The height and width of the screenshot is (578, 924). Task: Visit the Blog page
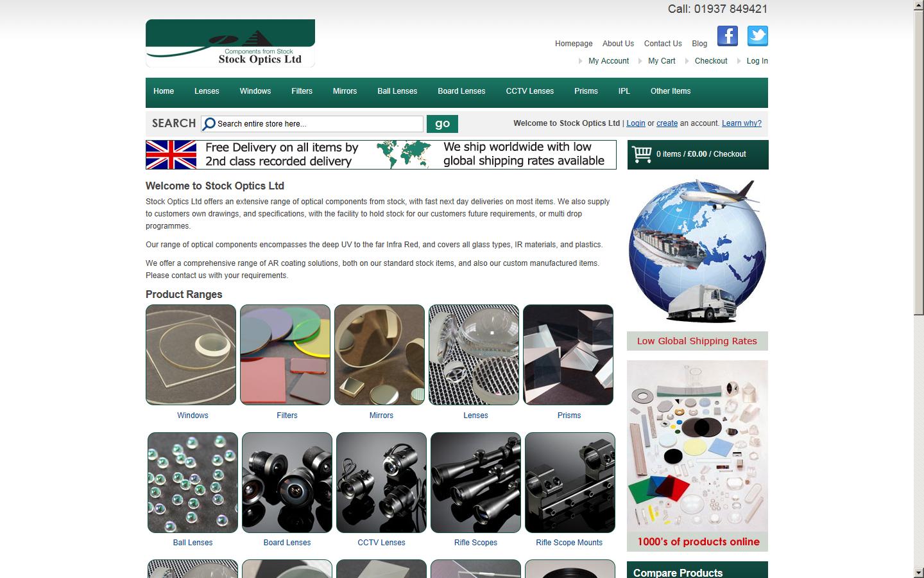tap(699, 43)
